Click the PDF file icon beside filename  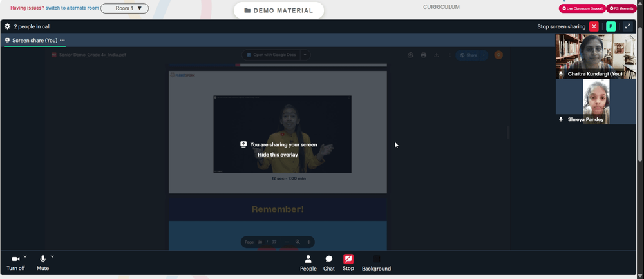pos(54,55)
